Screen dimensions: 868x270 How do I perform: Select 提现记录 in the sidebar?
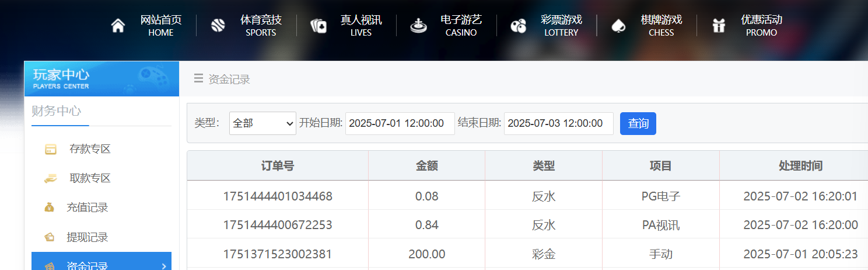87,237
